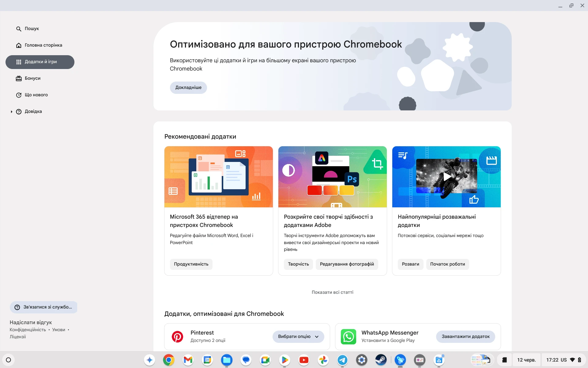
Task: Click the Explore rocket shelf icon
Action: tap(400, 360)
